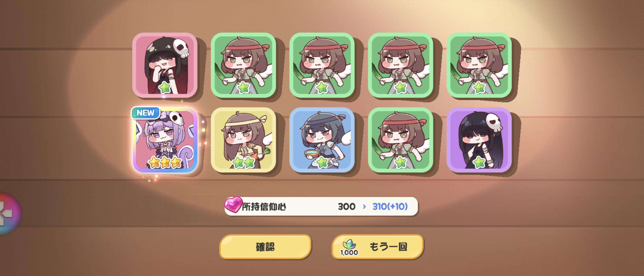This screenshot has height=276, width=644.
Task: Select the green card in the bottom row
Action: coord(400,140)
